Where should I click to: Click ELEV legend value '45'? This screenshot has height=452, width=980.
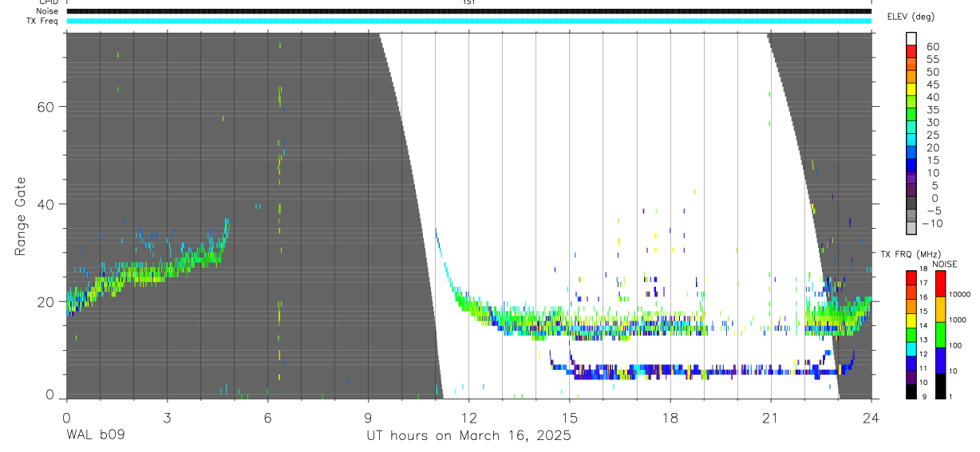[932, 85]
